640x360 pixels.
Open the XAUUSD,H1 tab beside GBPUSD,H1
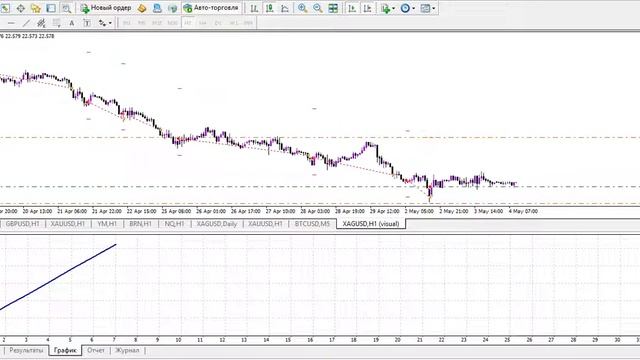coord(68,224)
